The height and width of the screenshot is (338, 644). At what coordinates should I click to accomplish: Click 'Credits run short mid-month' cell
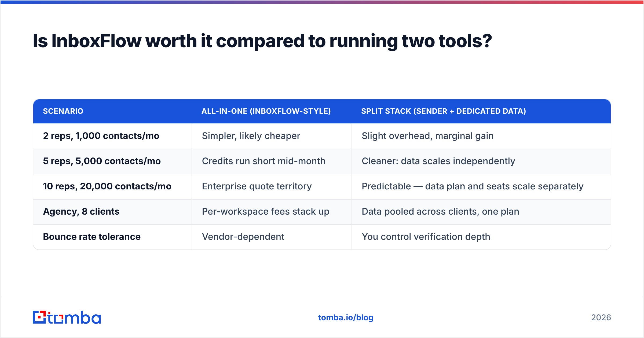pos(272,161)
